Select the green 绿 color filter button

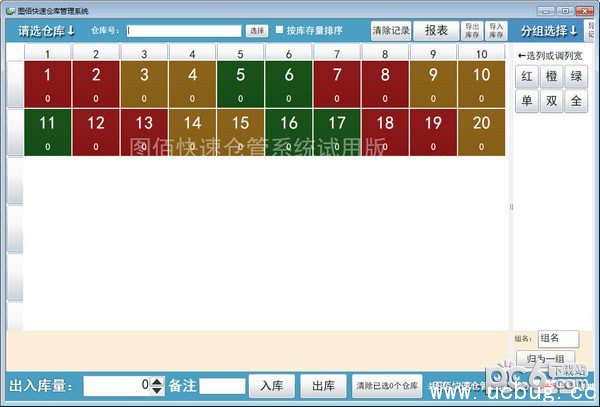click(x=576, y=76)
